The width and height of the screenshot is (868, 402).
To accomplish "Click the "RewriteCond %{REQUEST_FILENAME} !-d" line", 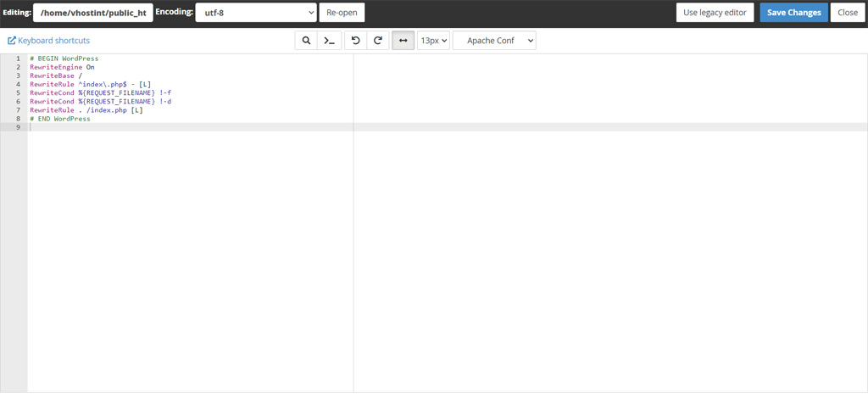I will click(x=101, y=101).
